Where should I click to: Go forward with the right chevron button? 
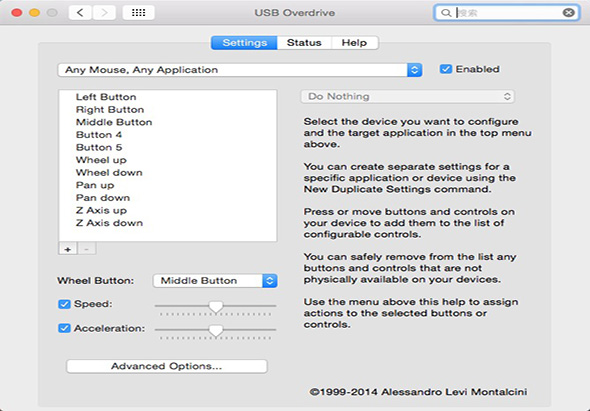104,13
